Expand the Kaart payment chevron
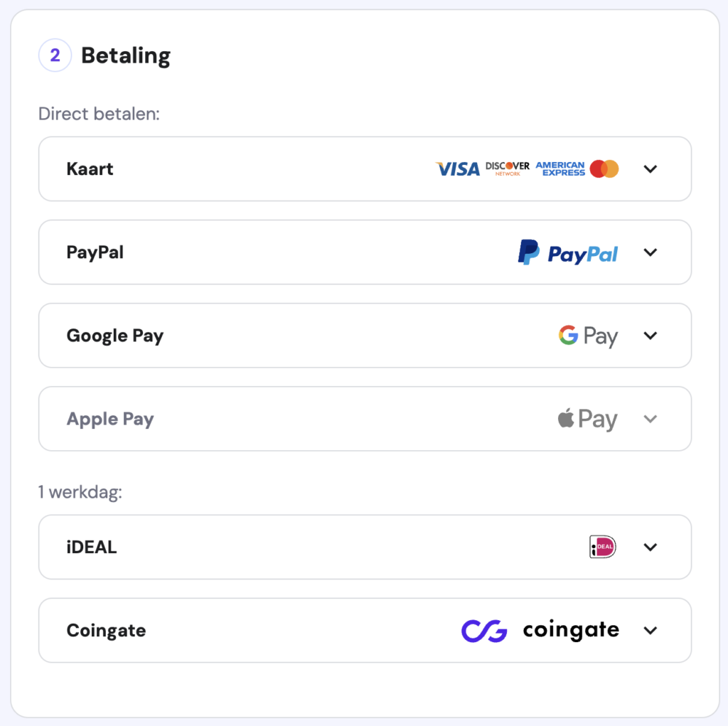728x726 pixels. coord(651,169)
